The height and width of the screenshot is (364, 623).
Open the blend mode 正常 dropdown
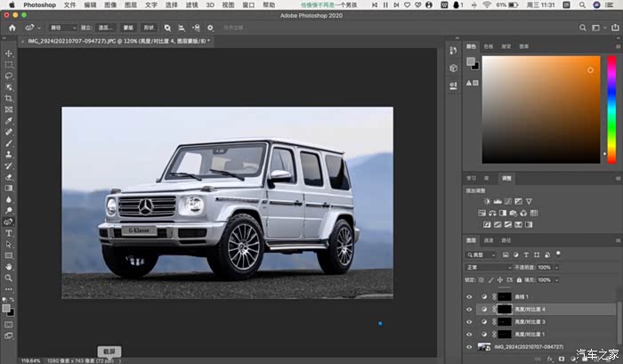488,267
